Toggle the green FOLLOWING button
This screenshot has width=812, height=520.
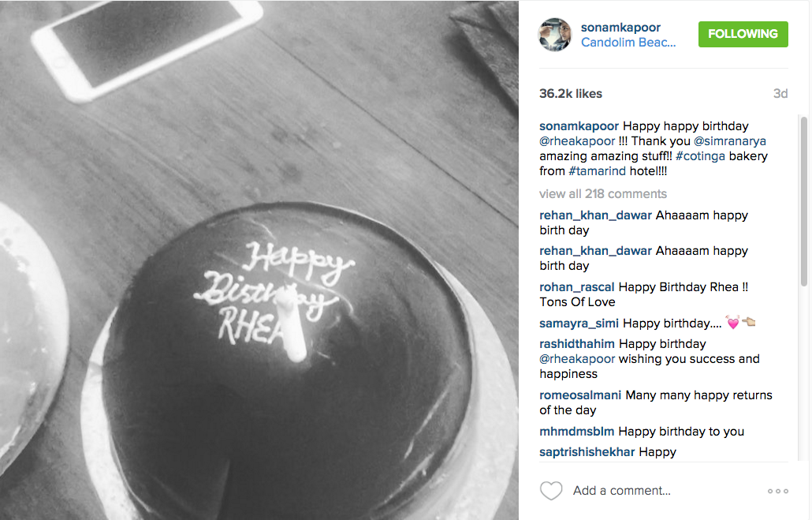[743, 34]
